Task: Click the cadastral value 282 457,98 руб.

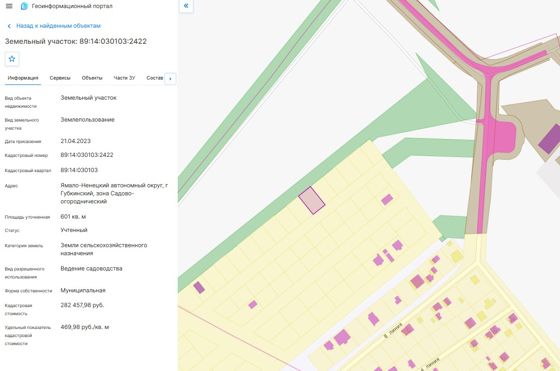Action: click(82, 305)
